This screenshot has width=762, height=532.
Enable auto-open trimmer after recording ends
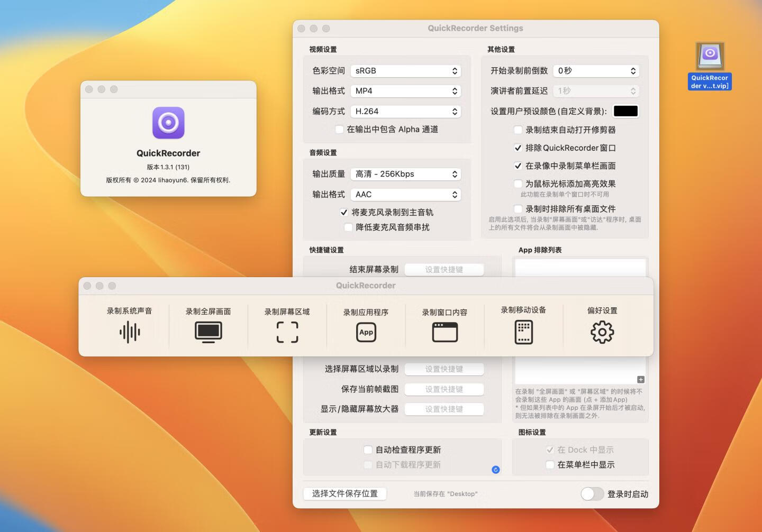tap(518, 130)
